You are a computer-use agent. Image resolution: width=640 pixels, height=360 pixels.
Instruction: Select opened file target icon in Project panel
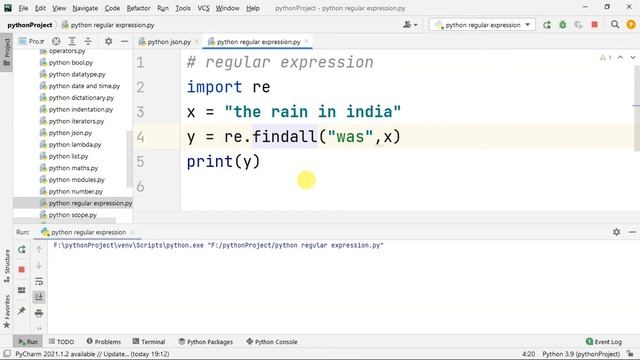pos(56,41)
